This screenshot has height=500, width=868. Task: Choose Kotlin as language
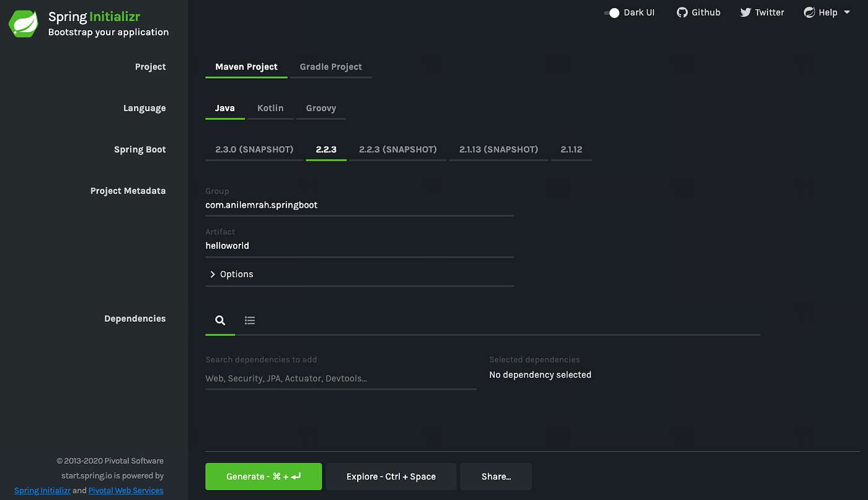coord(270,108)
